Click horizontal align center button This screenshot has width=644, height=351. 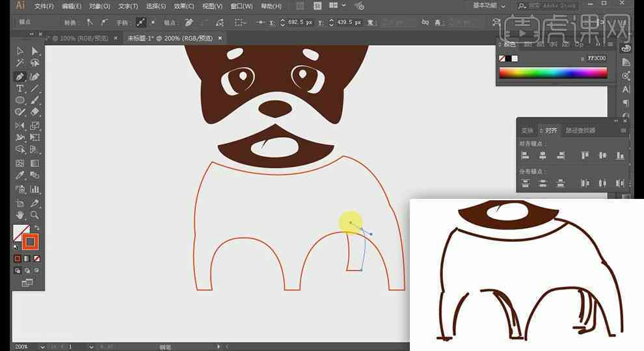543,155
